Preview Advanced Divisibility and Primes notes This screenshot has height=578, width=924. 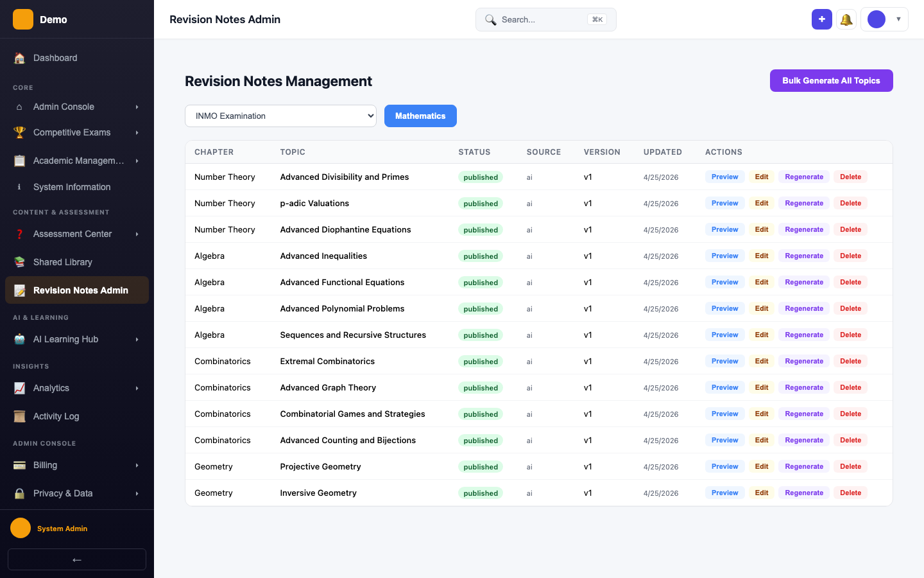[724, 177]
